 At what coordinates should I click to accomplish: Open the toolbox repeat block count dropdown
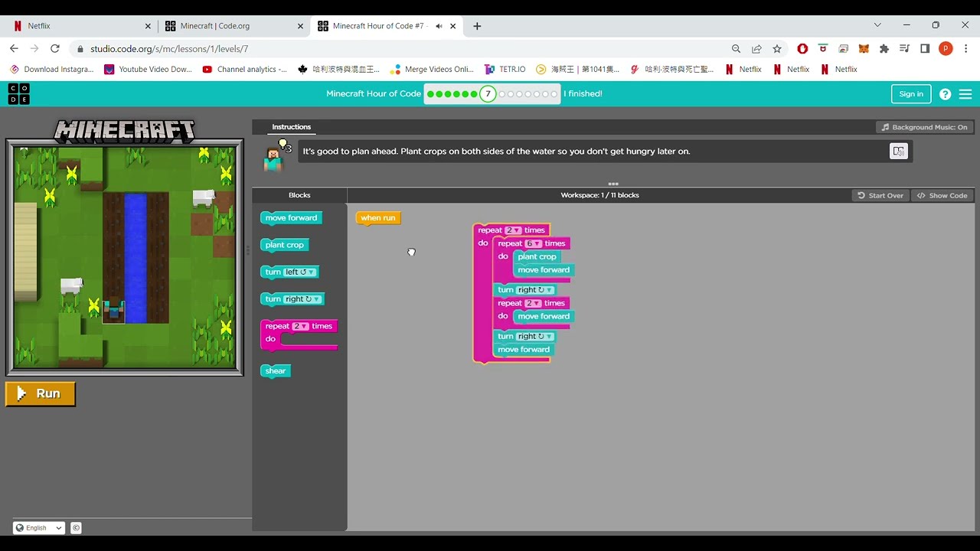point(300,326)
